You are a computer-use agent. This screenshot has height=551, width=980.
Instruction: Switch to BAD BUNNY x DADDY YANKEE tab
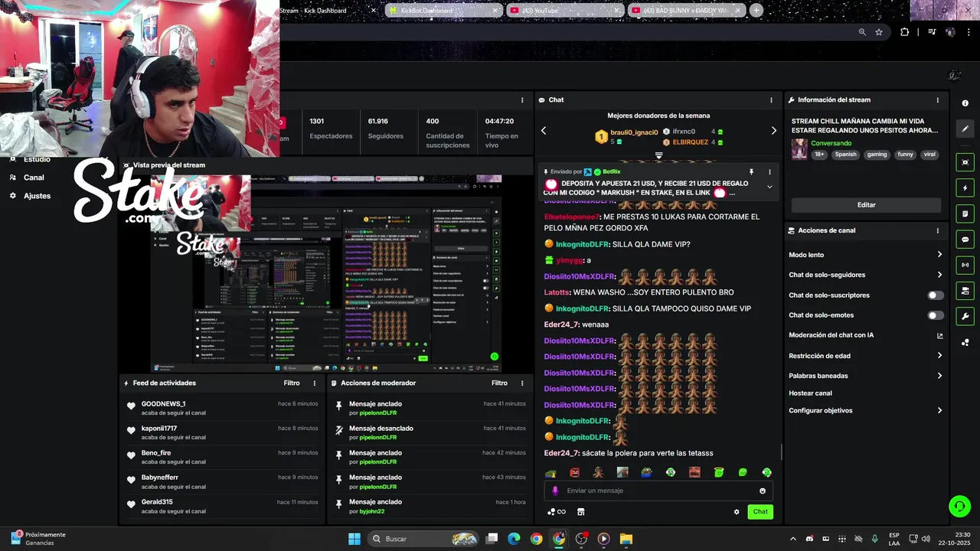tap(687, 11)
